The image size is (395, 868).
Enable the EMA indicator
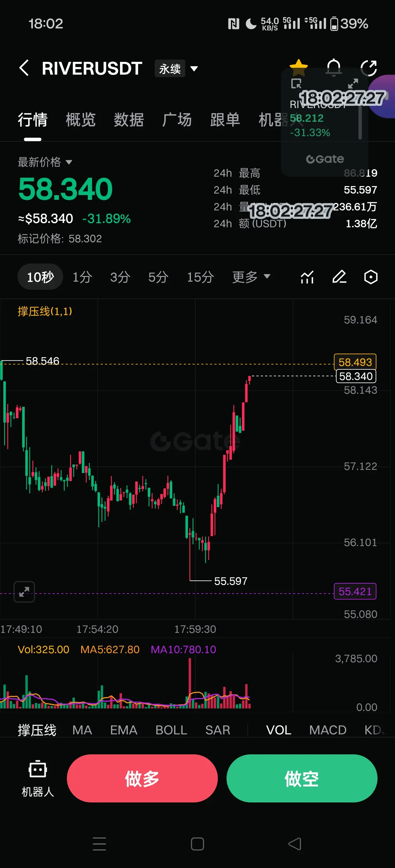pyautogui.click(x=123, y=730)
